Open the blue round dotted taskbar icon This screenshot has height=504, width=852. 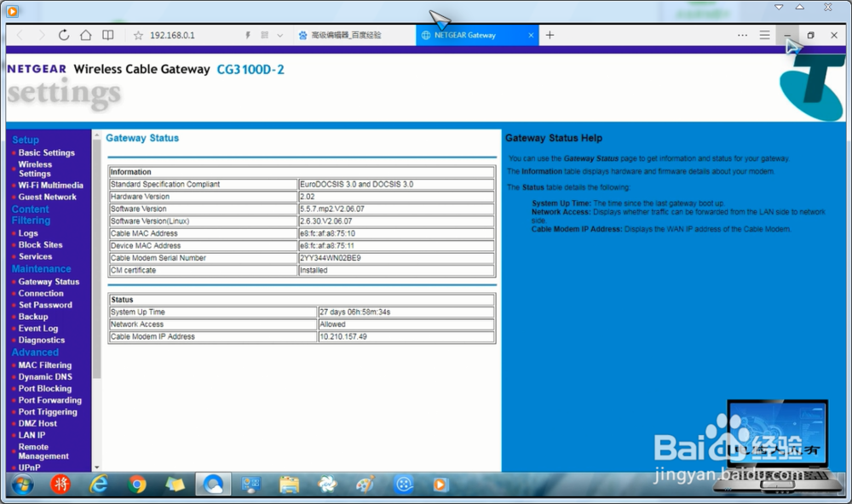click(404, 484)
